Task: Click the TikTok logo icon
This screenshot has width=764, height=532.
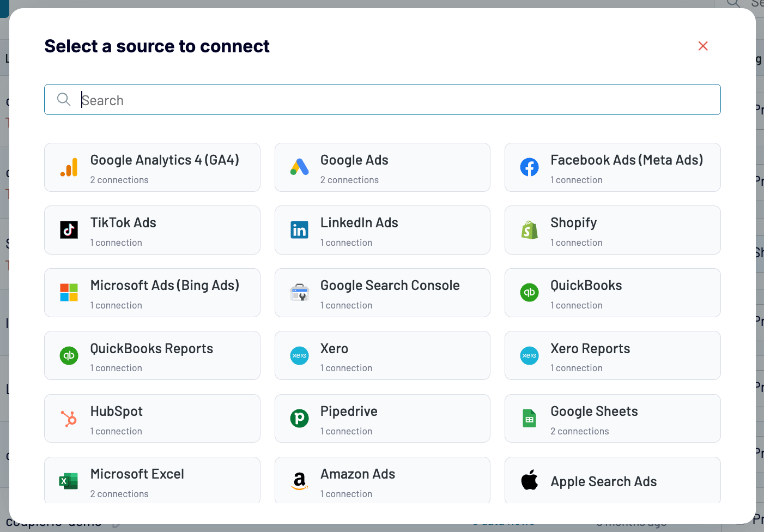Action: click(69, 230)
